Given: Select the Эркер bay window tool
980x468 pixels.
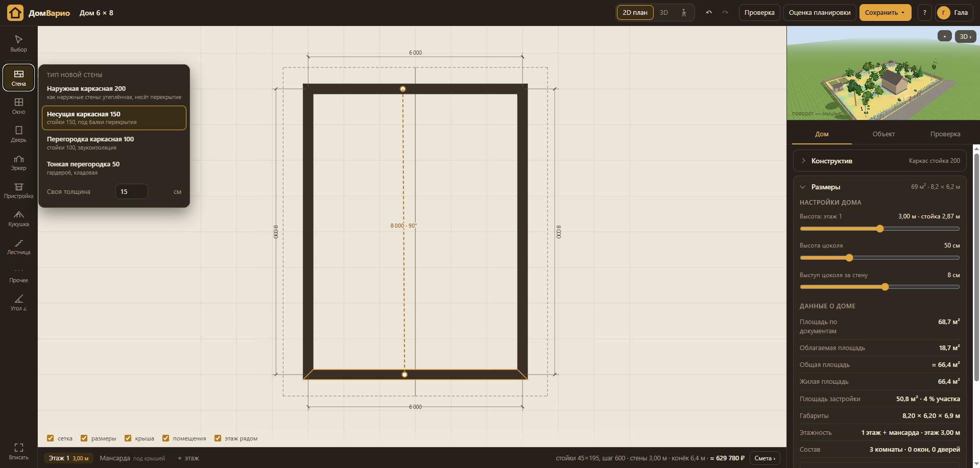Looking at the screenshot, I should 18,162.
